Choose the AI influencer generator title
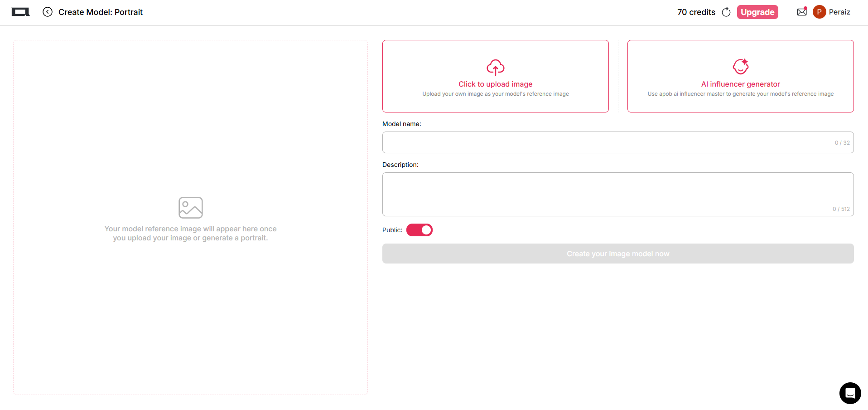This screenshot has height=410, width=868. [740, 84]
